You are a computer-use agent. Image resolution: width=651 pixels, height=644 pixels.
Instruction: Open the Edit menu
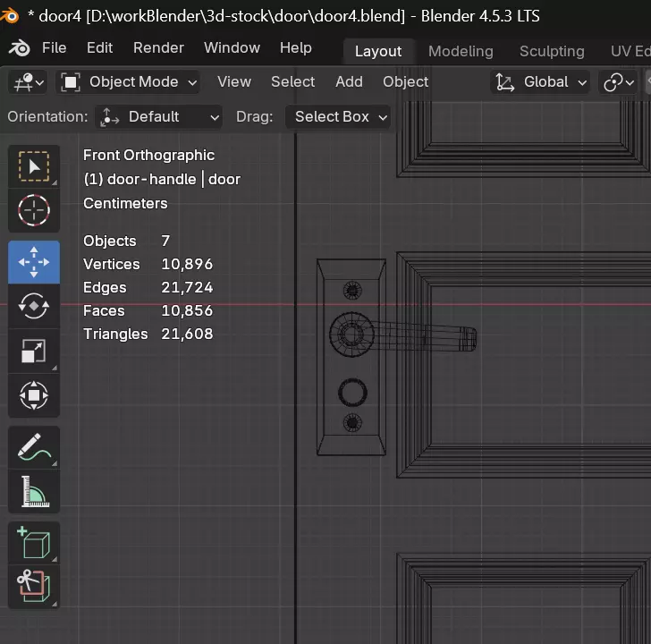[99, 47]
